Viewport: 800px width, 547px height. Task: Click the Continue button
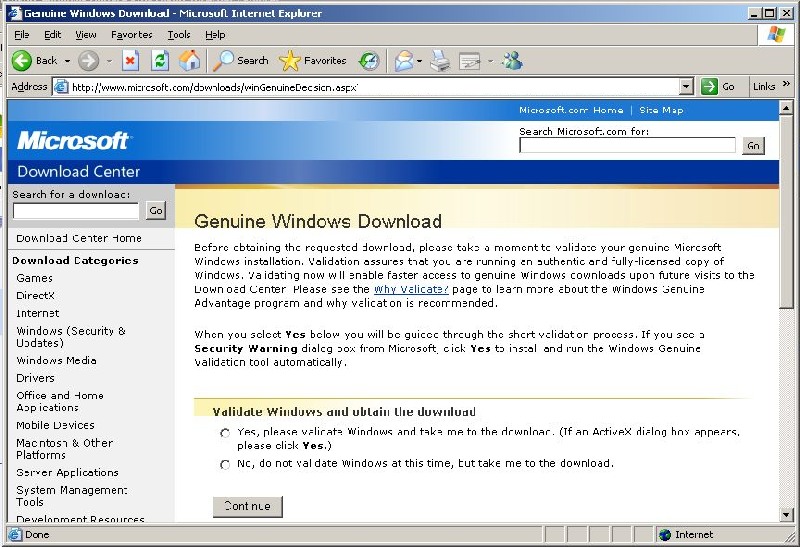247,506
